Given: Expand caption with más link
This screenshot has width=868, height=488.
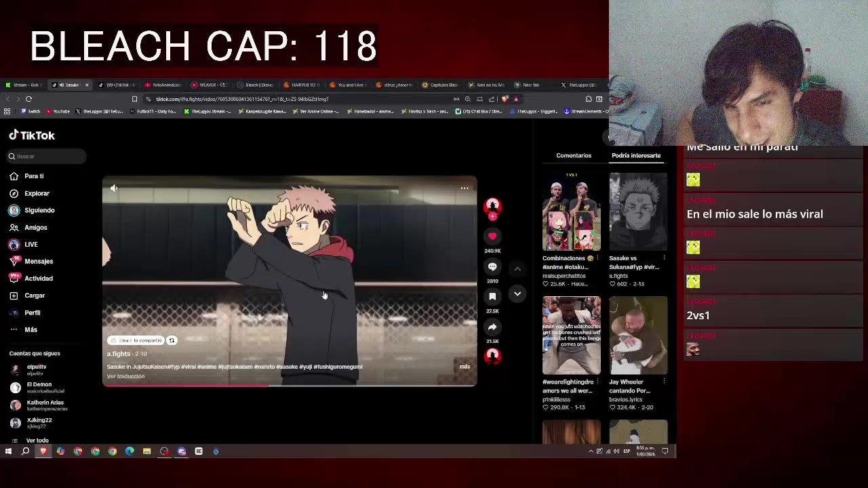Looking at the screenshot, I should tap(465, 367).
